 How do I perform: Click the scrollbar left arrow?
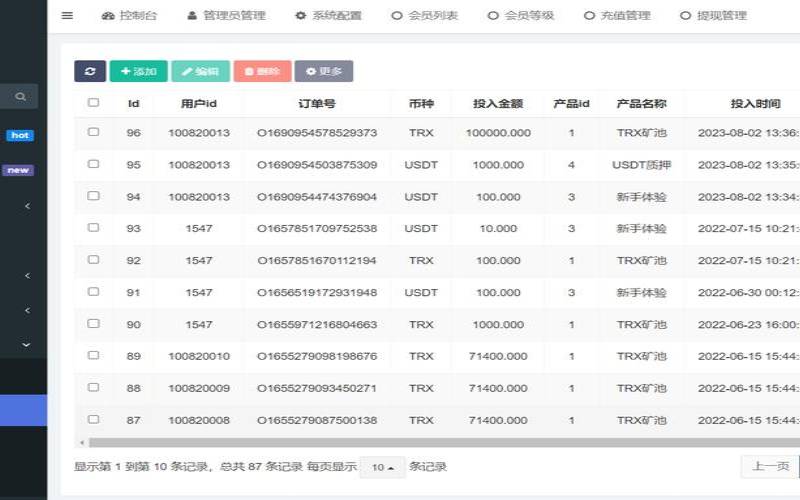pos(82,442)
